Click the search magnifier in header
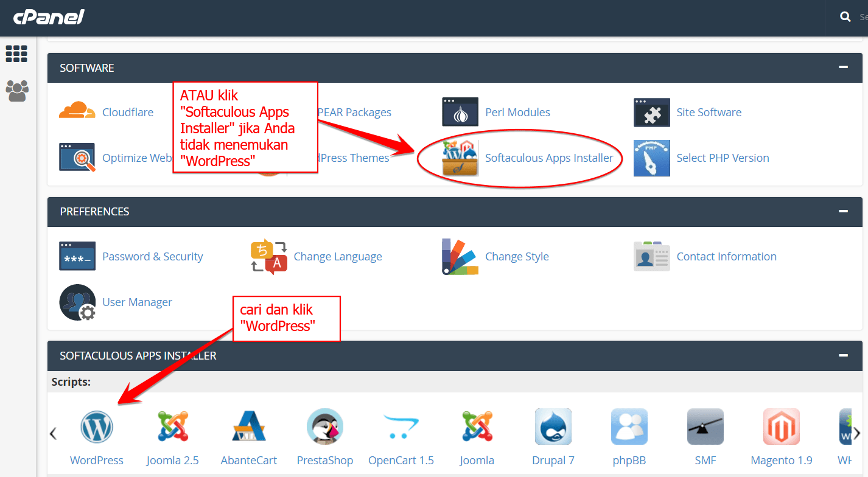 click(845, 17)
